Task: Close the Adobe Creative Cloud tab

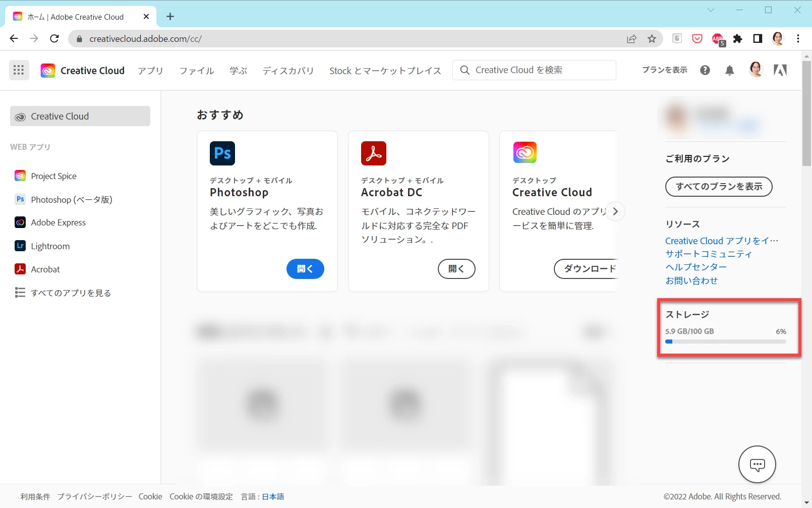Action: coord(146,17)
